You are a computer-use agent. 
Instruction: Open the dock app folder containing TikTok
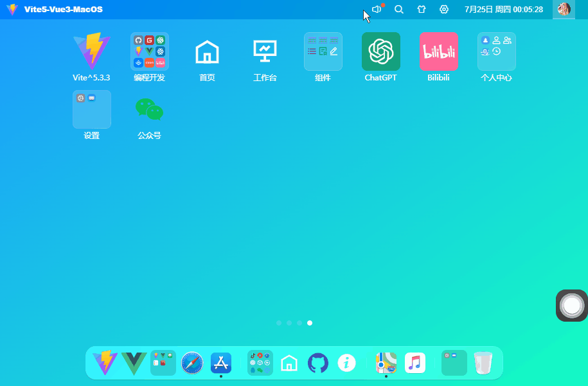click(x=260, y=363)
